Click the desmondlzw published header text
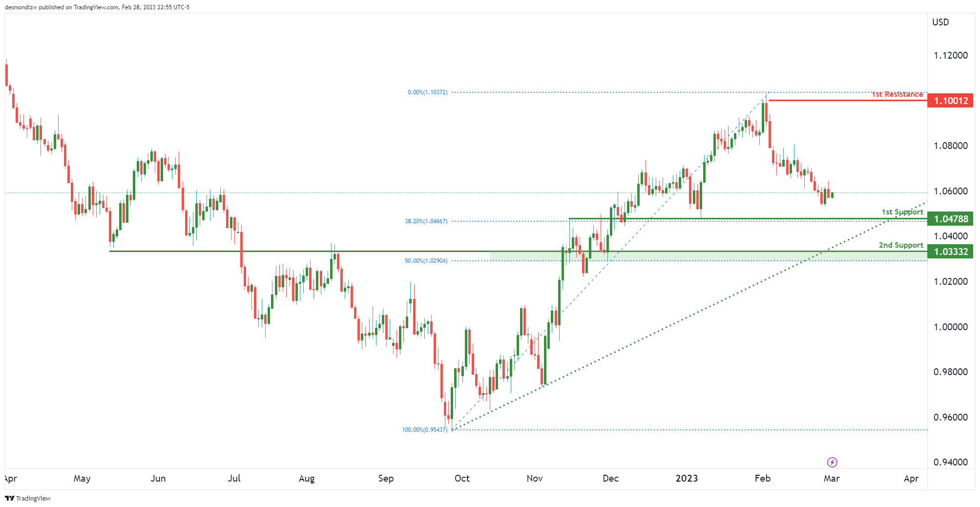The width and height of the screenshot is (980, 507). [x=97, y=7]
